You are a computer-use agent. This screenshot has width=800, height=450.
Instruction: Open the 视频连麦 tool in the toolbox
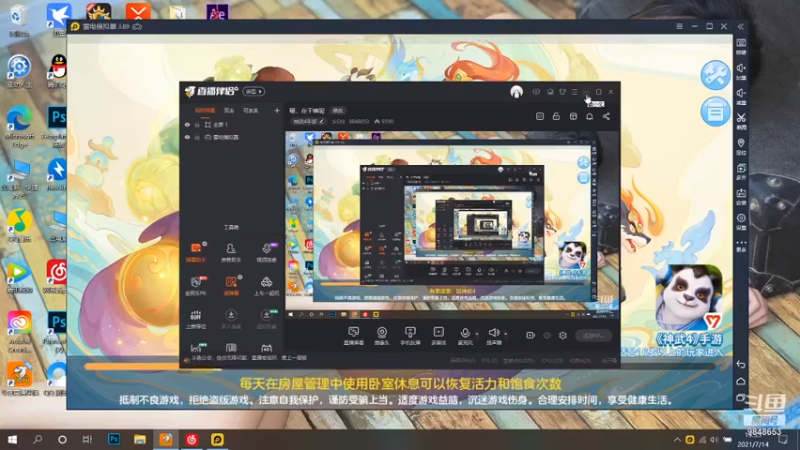tap(266, 252)
